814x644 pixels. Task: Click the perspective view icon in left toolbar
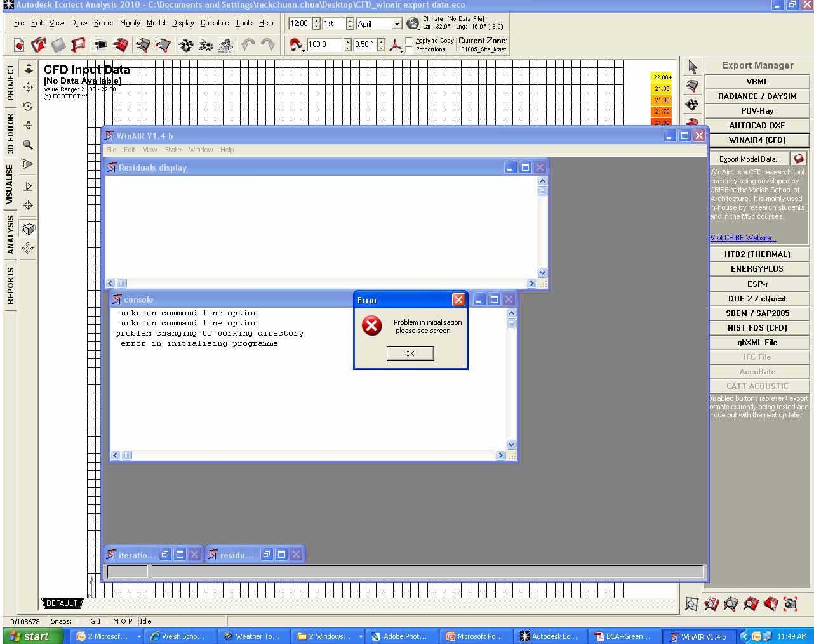28,164
